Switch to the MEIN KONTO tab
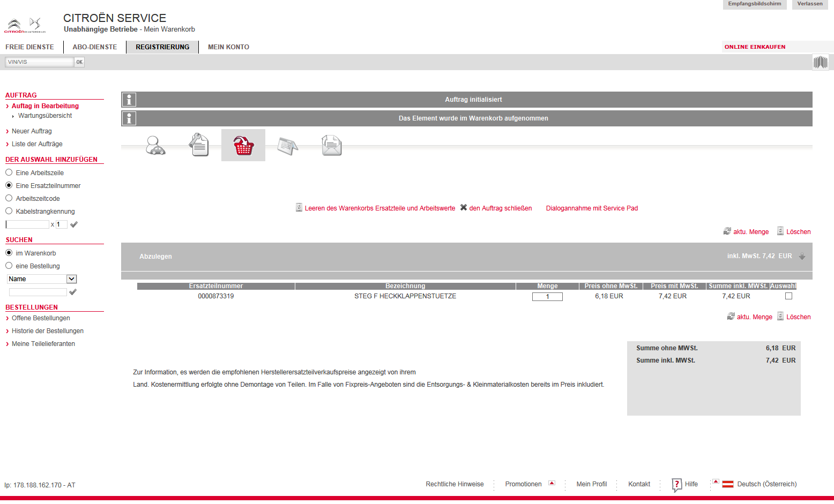This screenshot has width=834, height=504. [228, 47]
